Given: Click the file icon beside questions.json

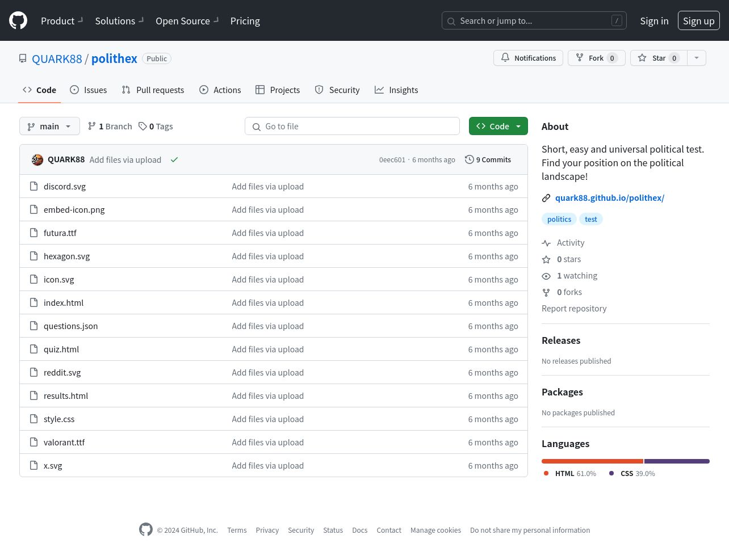Looking at the screenshot, I should (x=33, y=326).
